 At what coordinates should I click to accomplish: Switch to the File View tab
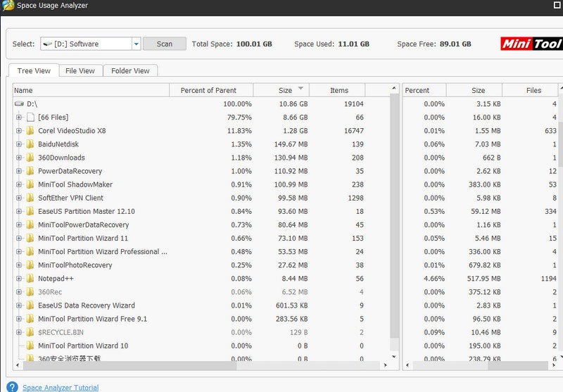point(80,70)
